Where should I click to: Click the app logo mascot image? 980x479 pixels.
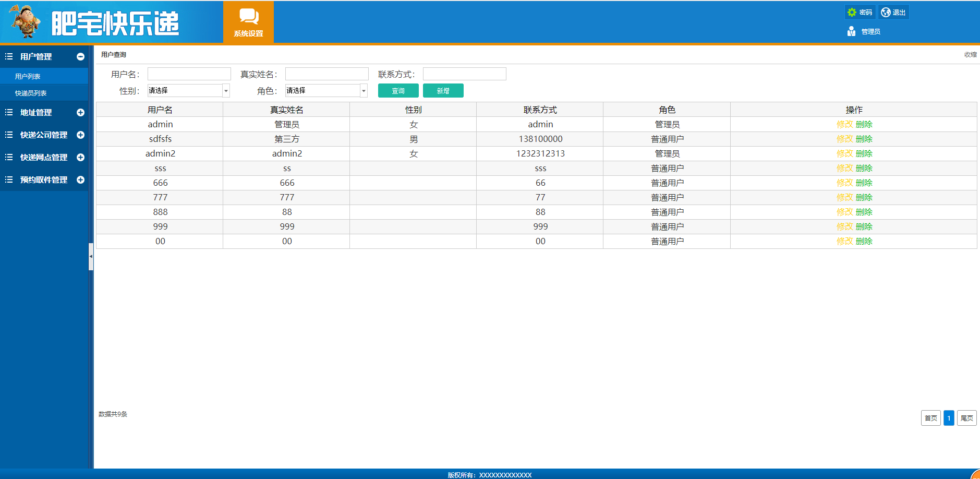click(25, 21)
